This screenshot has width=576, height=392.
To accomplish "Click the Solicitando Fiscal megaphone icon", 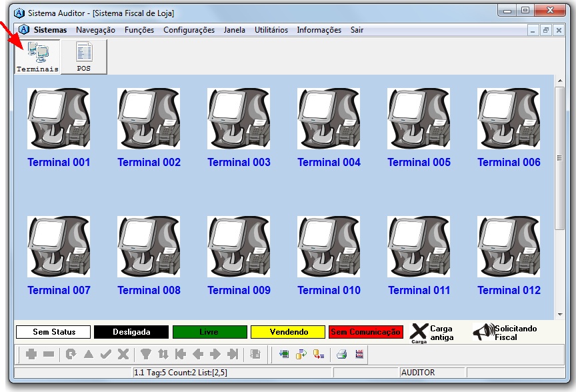I will [483, 332].
